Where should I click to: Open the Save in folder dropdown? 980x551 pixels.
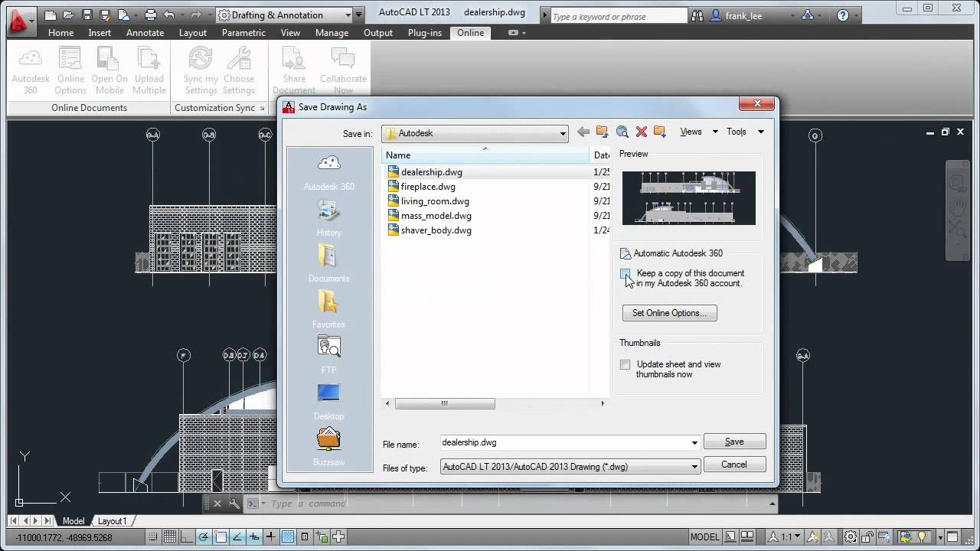tap(562, 133)
